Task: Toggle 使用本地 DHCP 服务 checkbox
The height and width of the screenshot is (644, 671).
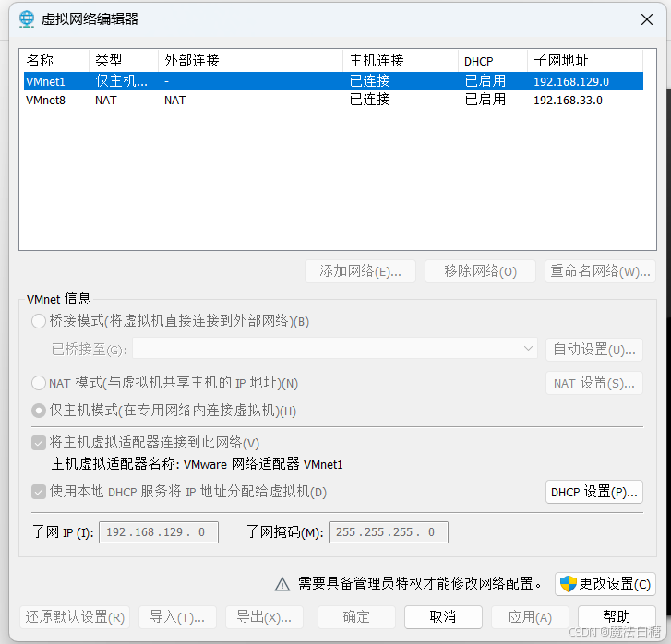Action: [x=39, y=492]
